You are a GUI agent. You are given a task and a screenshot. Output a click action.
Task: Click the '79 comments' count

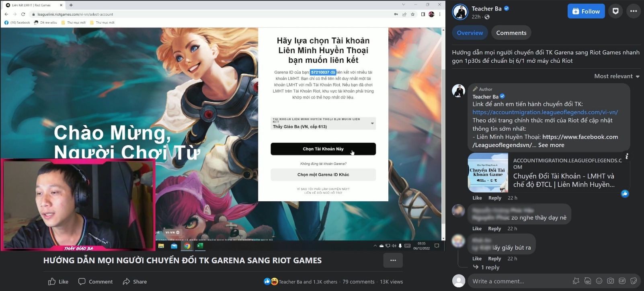pyautogui.click(x=359, y=282)
